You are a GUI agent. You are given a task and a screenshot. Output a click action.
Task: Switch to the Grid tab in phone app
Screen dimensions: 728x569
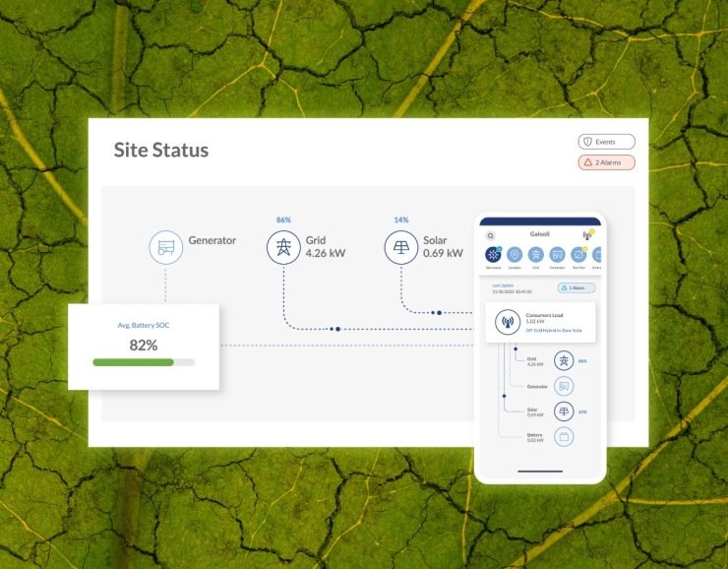[536, 258]
